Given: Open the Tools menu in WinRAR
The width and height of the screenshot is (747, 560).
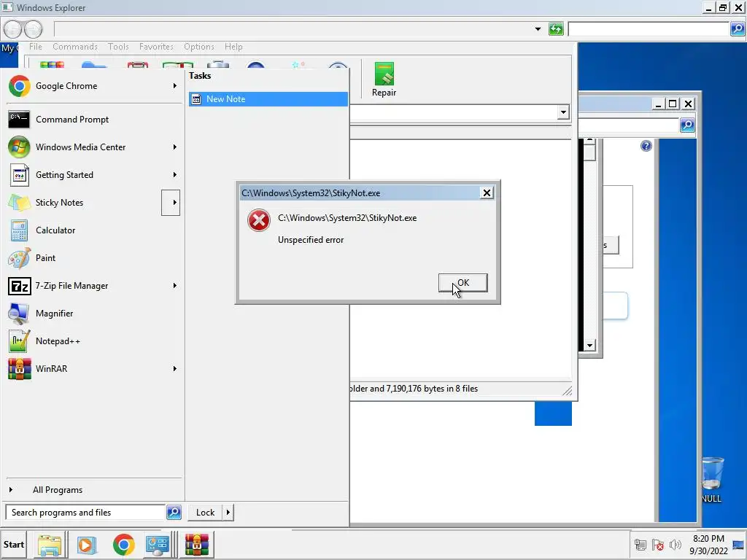Looking at the screenshot, I should click(118, 47).
